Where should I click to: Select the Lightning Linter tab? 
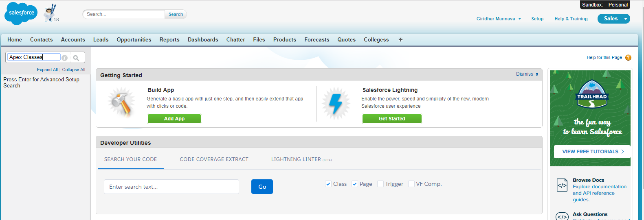pyautogui.click(x=301, y=159)
